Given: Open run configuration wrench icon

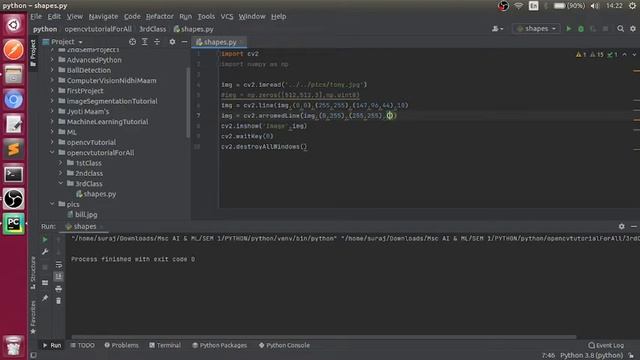Looking at the screenshot, I should pos(45,252).
